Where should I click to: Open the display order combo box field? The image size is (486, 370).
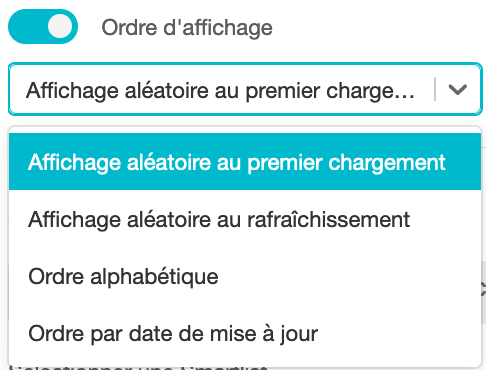(245, 89)
